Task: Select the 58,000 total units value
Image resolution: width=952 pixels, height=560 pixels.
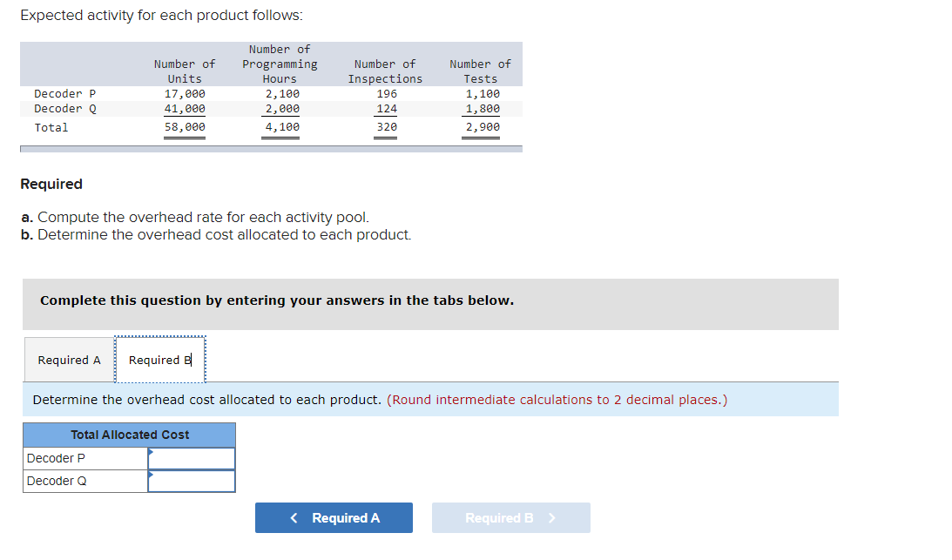Action: (x=185, y=126)
